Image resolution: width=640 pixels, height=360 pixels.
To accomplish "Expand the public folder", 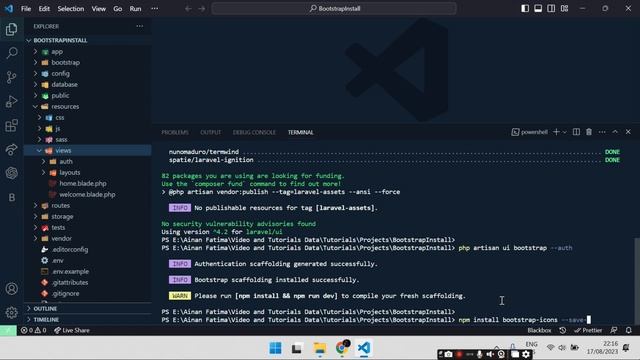I will click(x=88, y=96).
